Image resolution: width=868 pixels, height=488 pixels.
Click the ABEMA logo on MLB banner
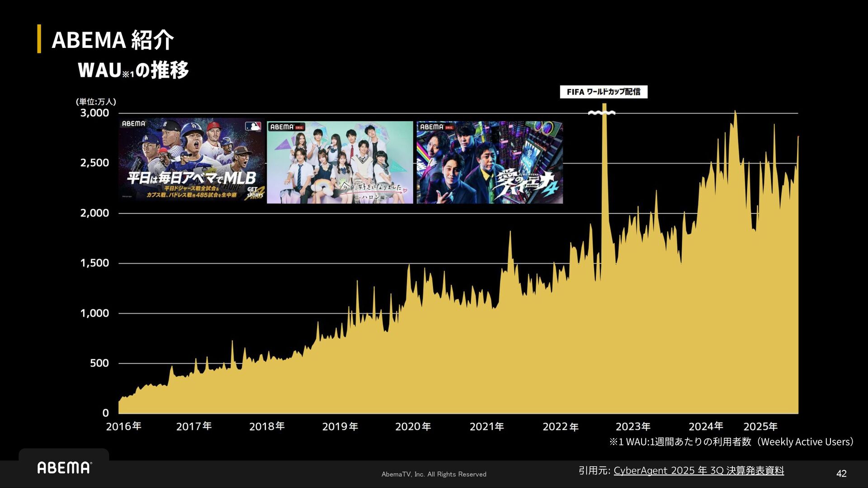[x=133, y=123]
